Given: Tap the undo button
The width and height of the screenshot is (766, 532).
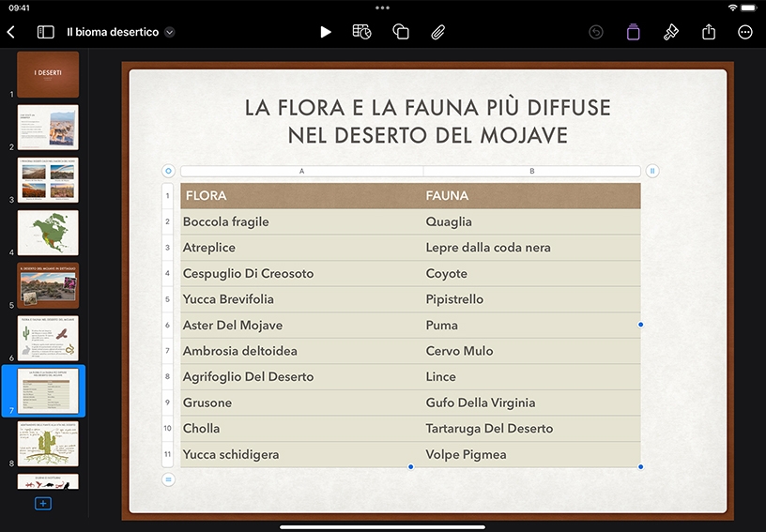Looking at the screenshot, I should coord(595,32).
